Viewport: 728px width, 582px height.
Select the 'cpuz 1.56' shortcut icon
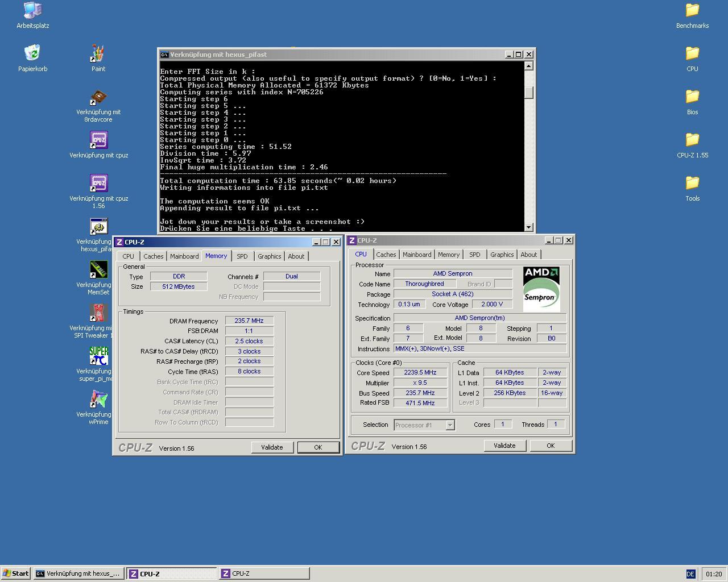[98, 183]
